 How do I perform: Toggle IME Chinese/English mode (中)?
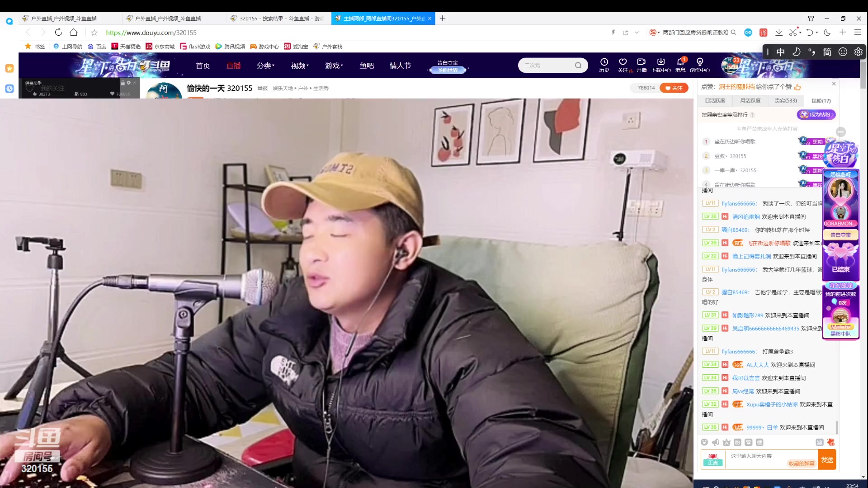pos(780,52)
